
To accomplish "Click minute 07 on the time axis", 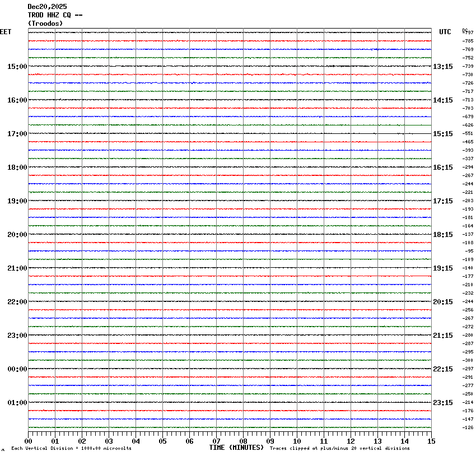I will (217, 441).
